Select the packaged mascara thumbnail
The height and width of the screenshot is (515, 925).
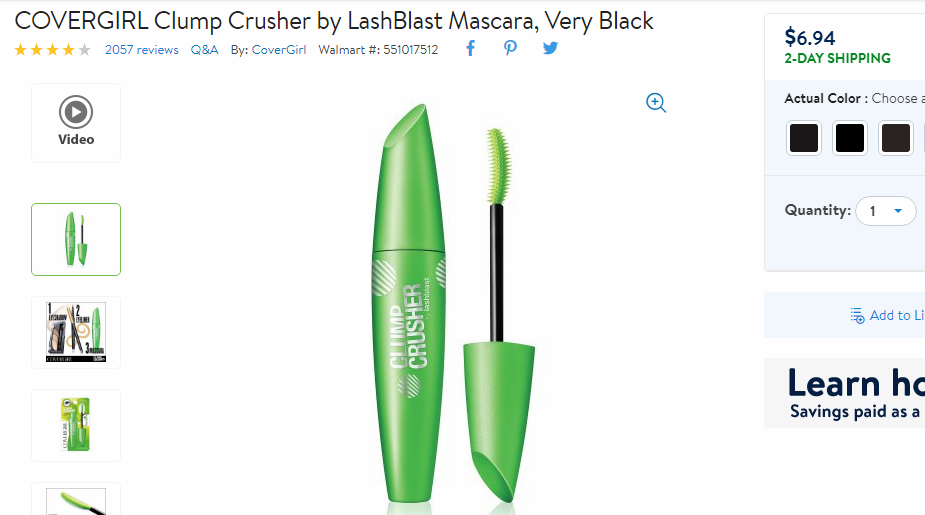pyautogui.click(x=76, y=425)
